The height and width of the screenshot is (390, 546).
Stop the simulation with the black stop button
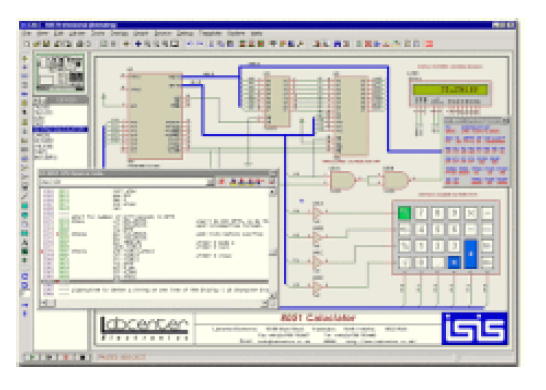pyautogui.click(x=83, y=357)
